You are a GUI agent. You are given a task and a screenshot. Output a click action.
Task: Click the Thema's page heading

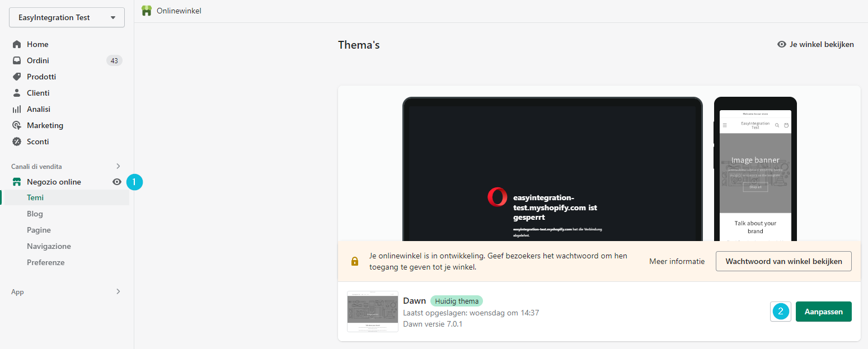tap(359, 45)
